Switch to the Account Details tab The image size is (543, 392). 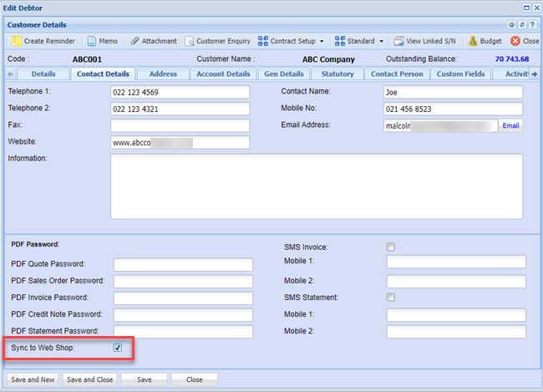[x=223, y=74]
